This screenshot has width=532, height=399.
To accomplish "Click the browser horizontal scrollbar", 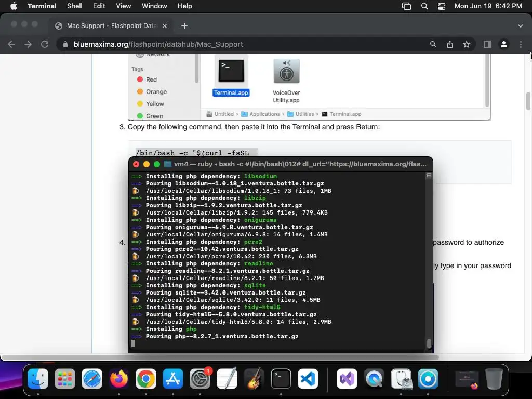I will click(x=220, y=357).
